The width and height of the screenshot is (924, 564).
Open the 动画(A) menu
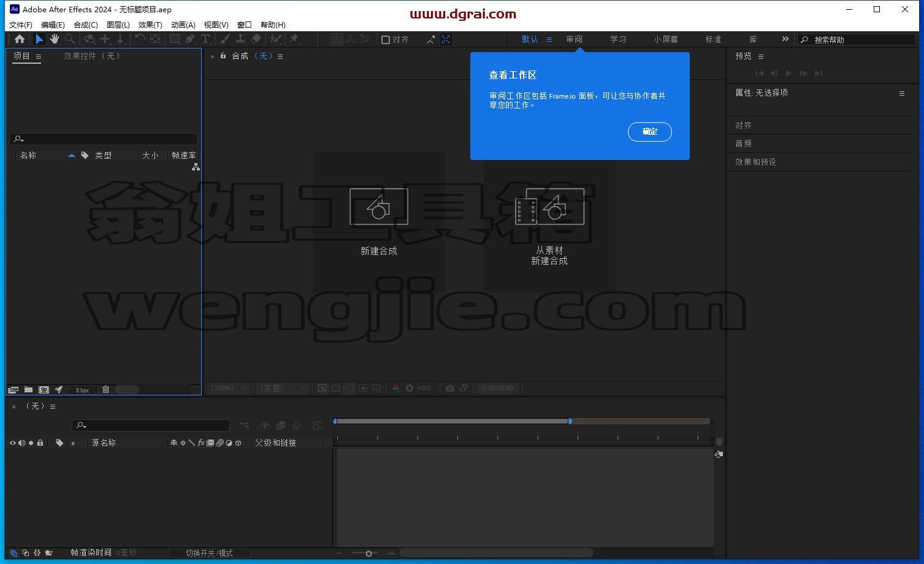tap(183, 25)
